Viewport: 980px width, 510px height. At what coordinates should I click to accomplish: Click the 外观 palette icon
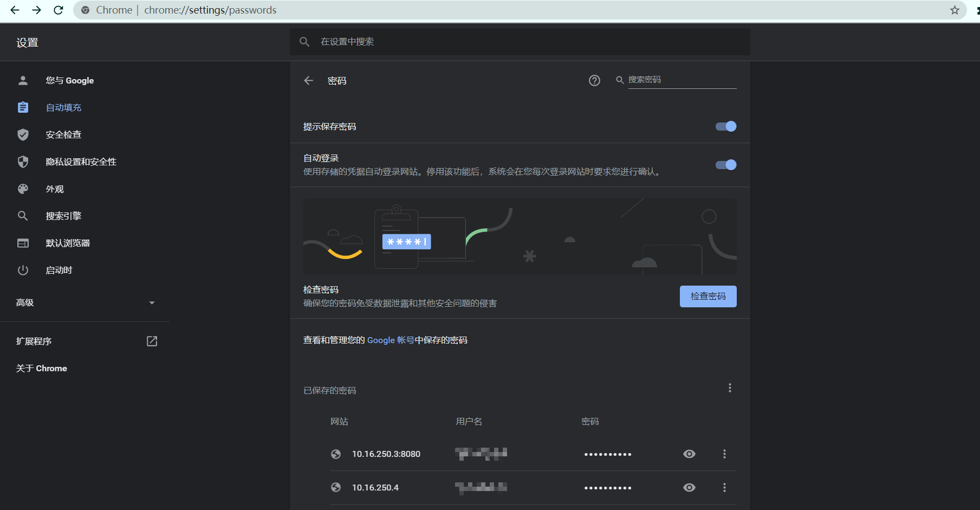click(23, 189)
